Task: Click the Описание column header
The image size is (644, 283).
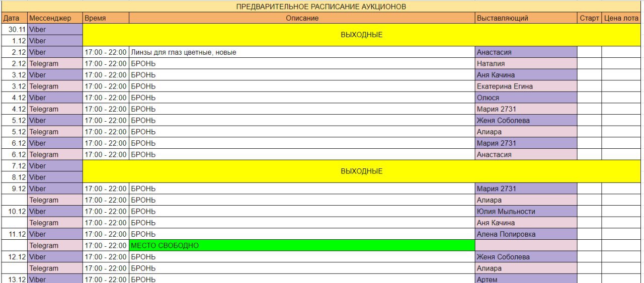Action: (x=302, y=18)
